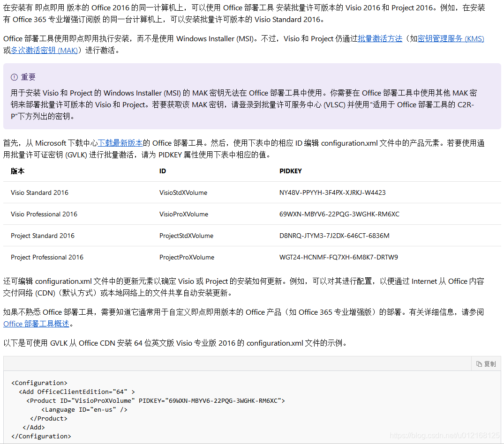The image size is (504, 444).
Task: Click the Add OfficeClientEdition="64" code line
Action: pos(77,392)
